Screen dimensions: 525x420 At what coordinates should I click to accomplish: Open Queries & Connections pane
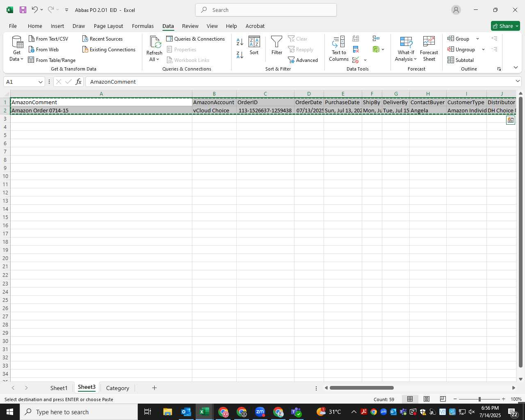click(x=196, y=39)
